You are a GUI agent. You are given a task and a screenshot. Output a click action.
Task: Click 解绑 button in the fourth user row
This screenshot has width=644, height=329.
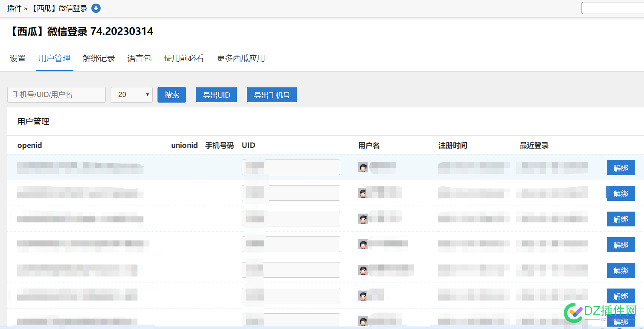621,245
